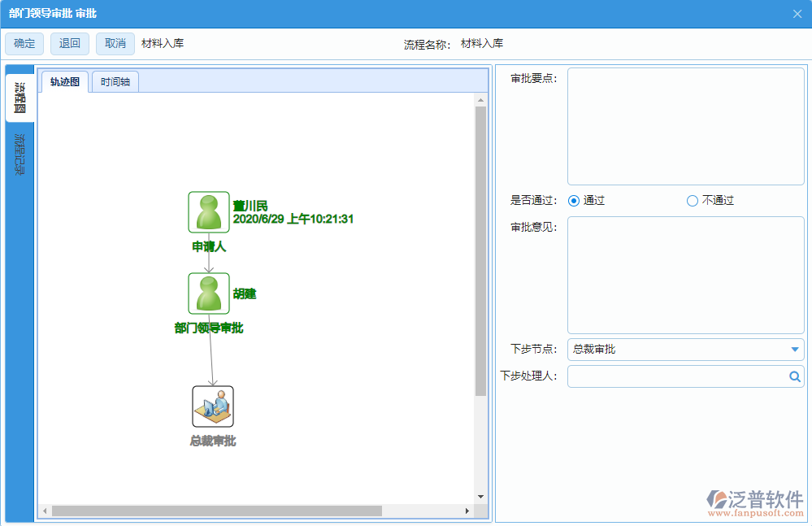Switch to the 时间轴 tab
Image resolution: width=812 pixels, height=526 pixels.
tap(115, 82)
